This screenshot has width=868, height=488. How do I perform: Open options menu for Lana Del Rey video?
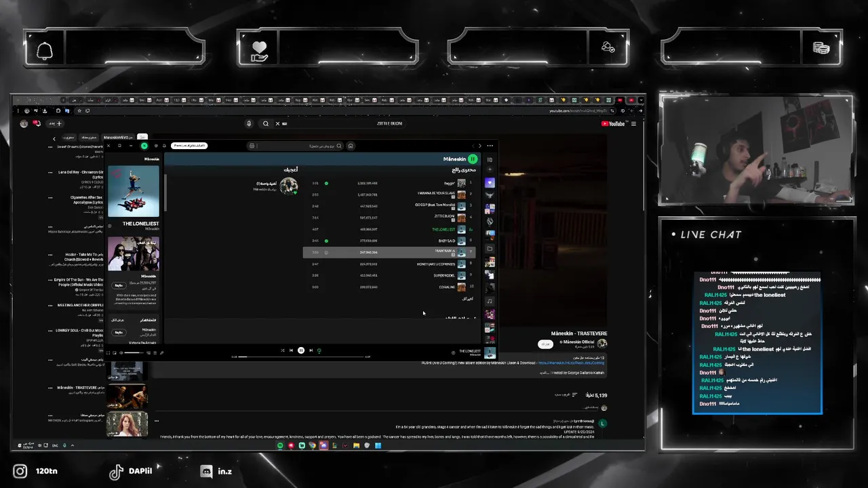point(50,172)
